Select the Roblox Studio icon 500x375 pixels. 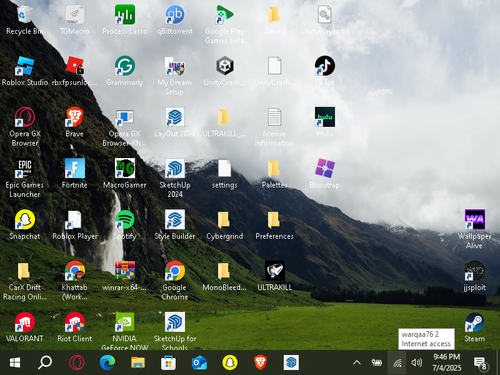coord(24,66)
